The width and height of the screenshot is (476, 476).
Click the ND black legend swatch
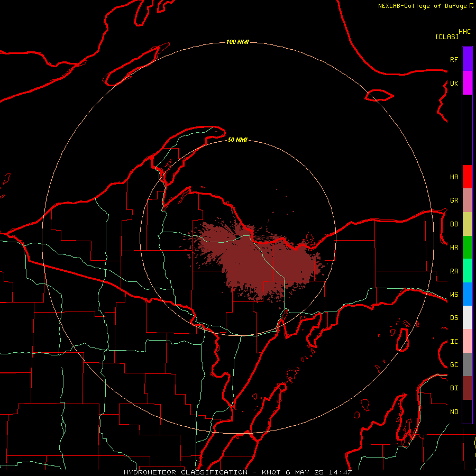(x=467, y=411)
